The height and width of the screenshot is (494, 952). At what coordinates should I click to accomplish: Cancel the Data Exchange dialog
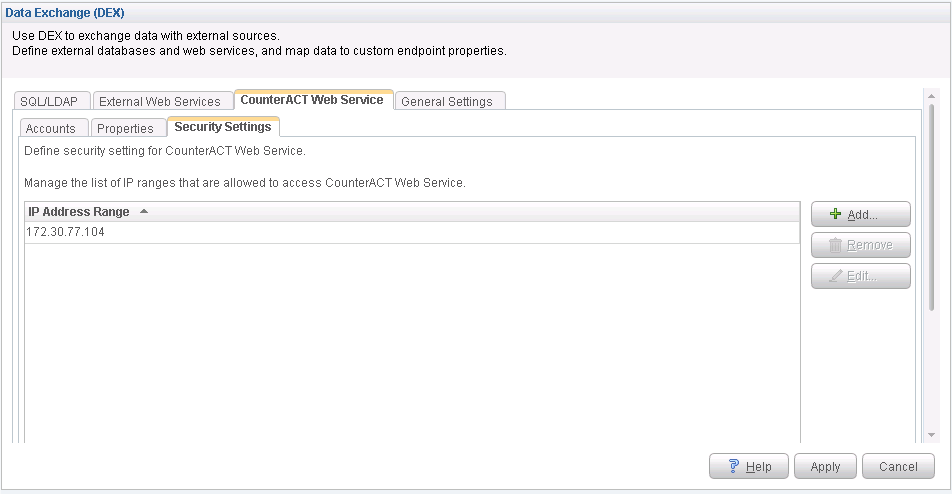click(898, 467)
